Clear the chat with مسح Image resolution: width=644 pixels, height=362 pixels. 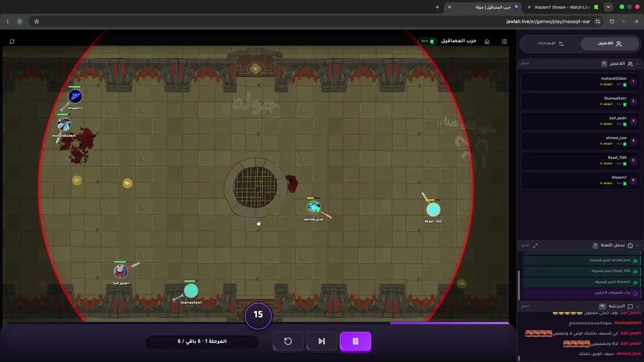pyautogui.click(x=525, y=306)
